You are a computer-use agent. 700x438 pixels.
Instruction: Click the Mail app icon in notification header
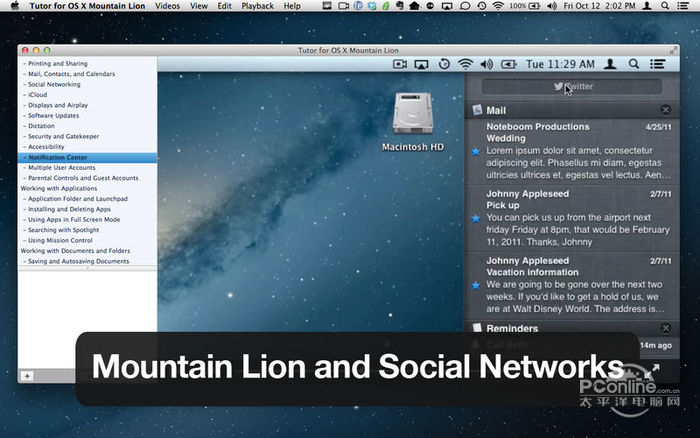point(477,110)
